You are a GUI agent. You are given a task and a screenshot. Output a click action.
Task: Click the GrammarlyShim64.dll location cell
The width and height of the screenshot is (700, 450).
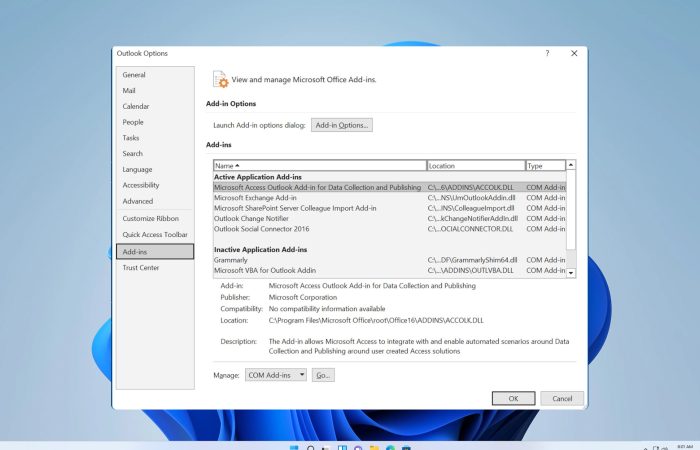pos(472,260)
